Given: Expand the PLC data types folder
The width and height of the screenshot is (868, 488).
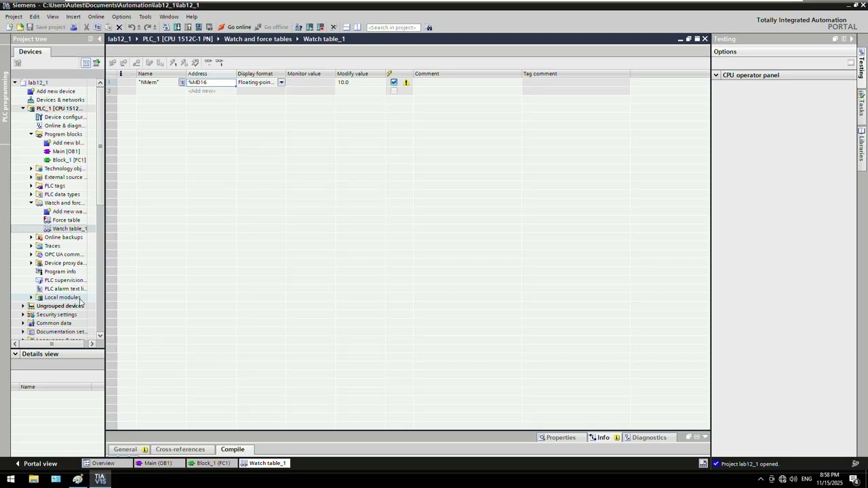Looking at the screenshot, I should (x=31, y=195).
